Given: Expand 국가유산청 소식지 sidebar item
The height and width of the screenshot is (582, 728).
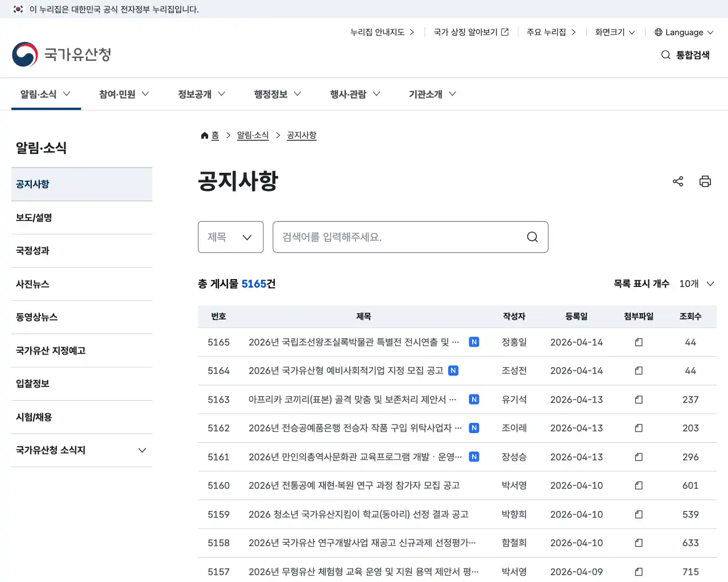Looking at the screenshot, I should 82,450.
